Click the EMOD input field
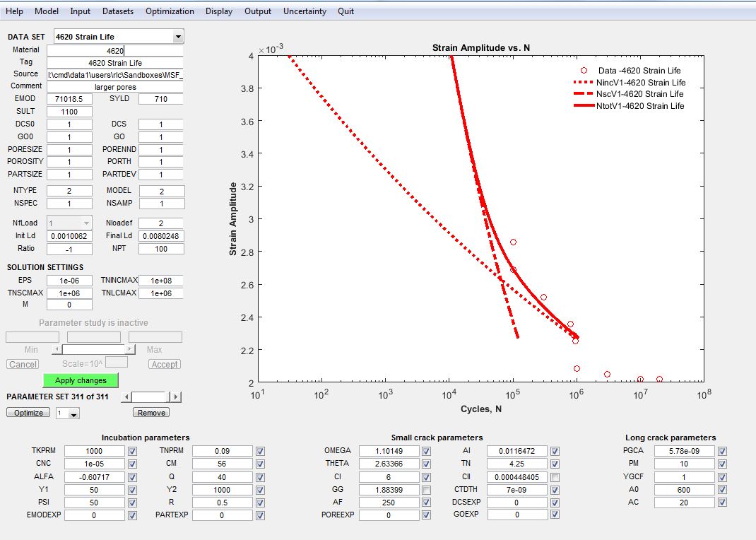The height and width of the screenshot is (540, 756). point(69,99)
